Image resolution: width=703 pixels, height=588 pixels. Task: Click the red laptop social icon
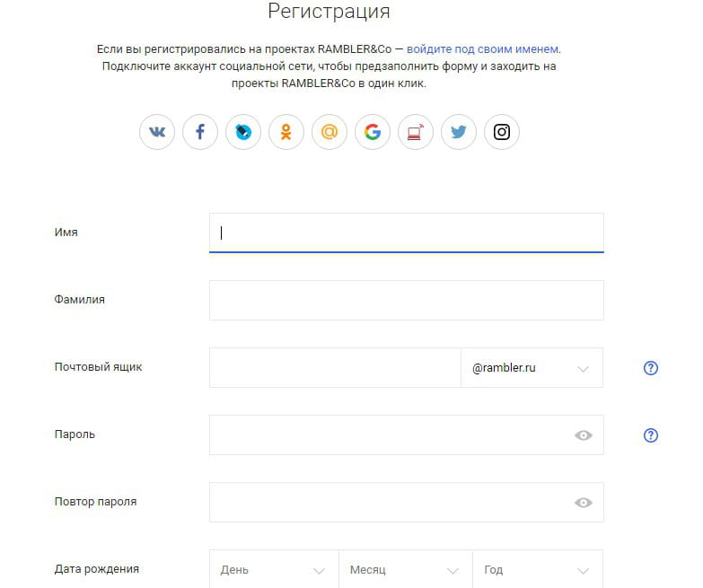(416, 133)
